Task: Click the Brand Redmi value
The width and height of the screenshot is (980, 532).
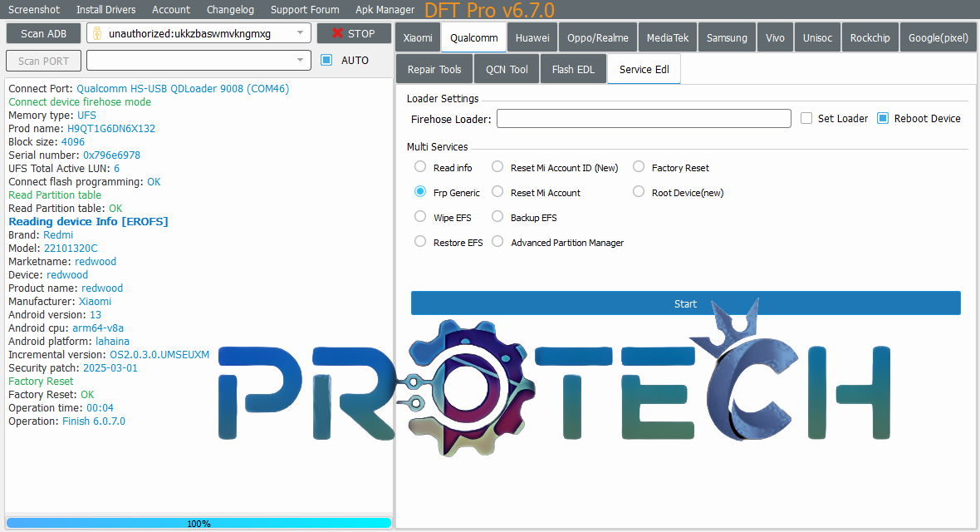Action: [x=58, y=234]
